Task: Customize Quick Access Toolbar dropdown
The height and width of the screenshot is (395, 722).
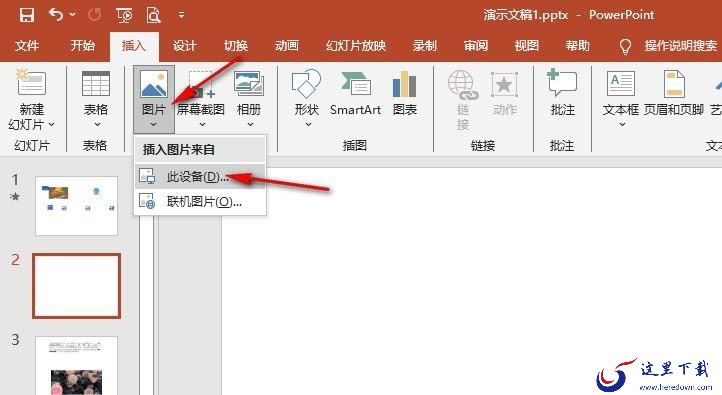Action: [181, 15]
